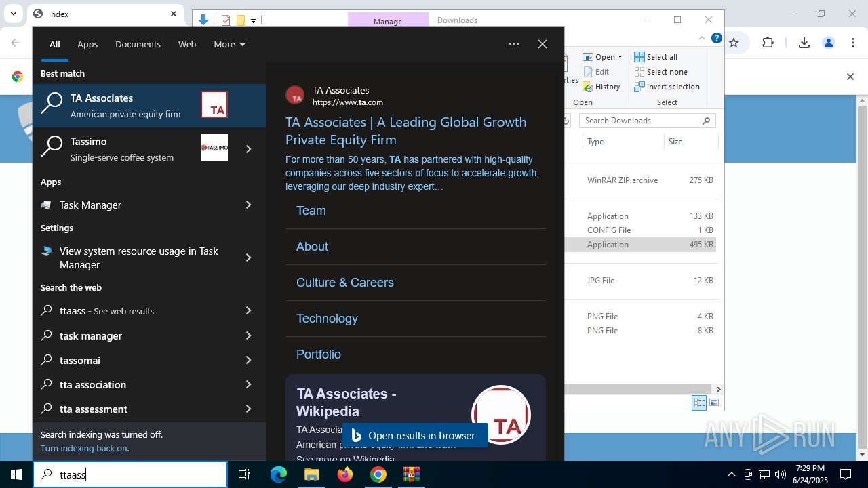
Task: Expand View system resource usage arrow
Action: [248, 258]
